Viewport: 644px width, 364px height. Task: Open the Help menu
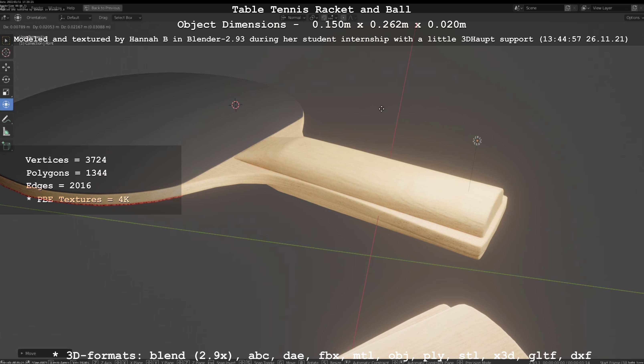(x=71, y=8)
